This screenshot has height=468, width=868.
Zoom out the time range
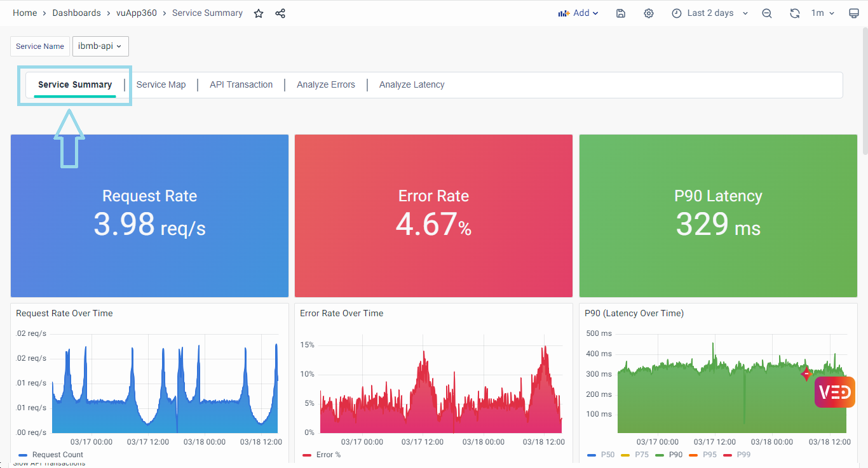point(767,13)
